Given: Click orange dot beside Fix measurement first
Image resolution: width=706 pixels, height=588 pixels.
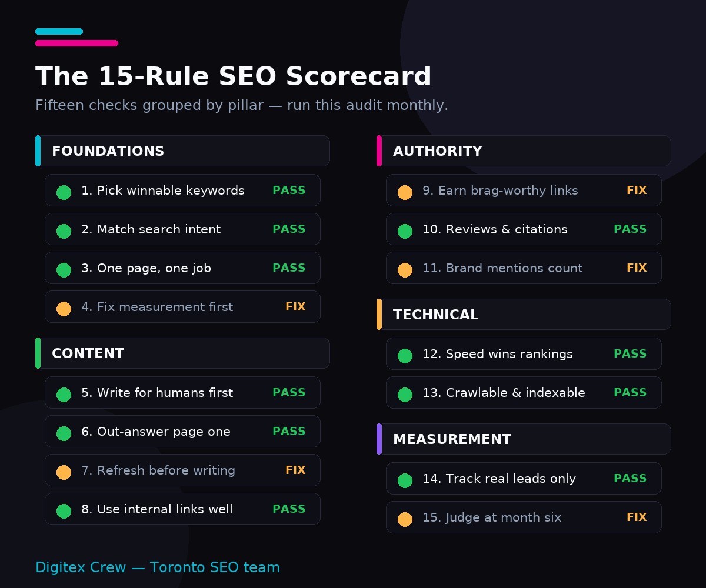Looking at the screenshot, I should (64, 309).
